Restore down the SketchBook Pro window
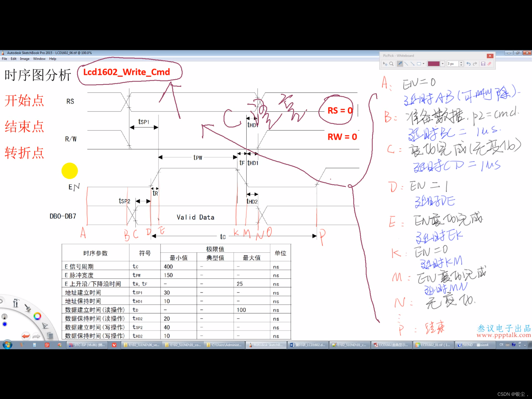 pos(517,53)
